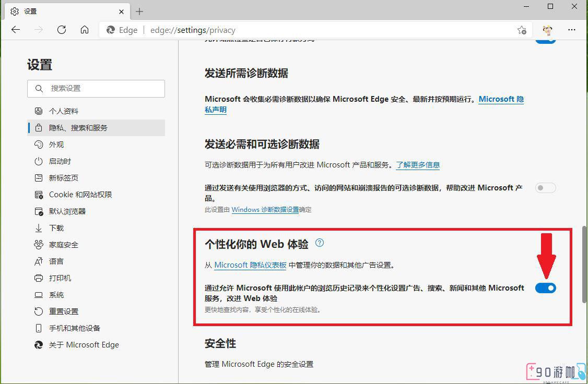Click the lock icon for 隐私、搜索和服务
588x384 pixels.
39,128
